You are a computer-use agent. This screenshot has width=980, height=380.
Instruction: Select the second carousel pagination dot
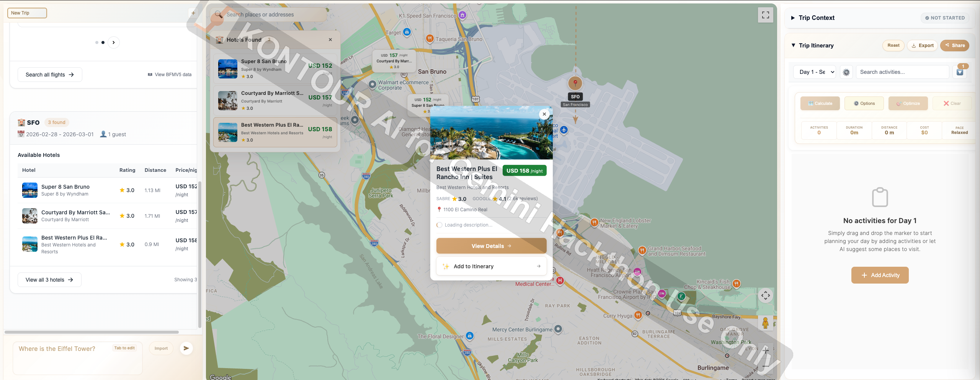(103, 42)
